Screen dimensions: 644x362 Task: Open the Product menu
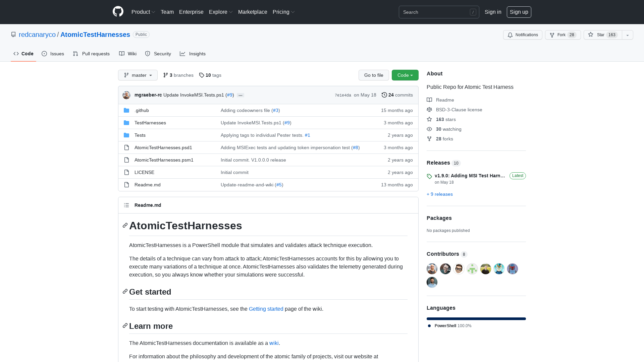pos(143,12)
